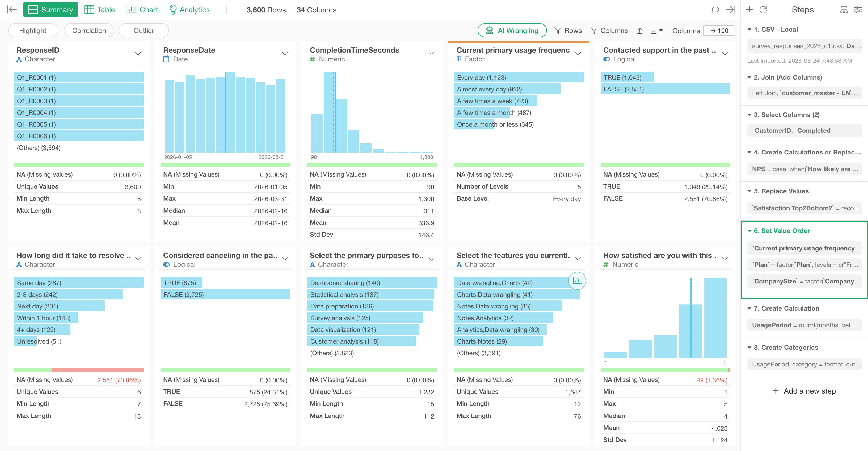Open the Select the features column menu
This screenshot has width=868, height=451.
pos(578,259)
